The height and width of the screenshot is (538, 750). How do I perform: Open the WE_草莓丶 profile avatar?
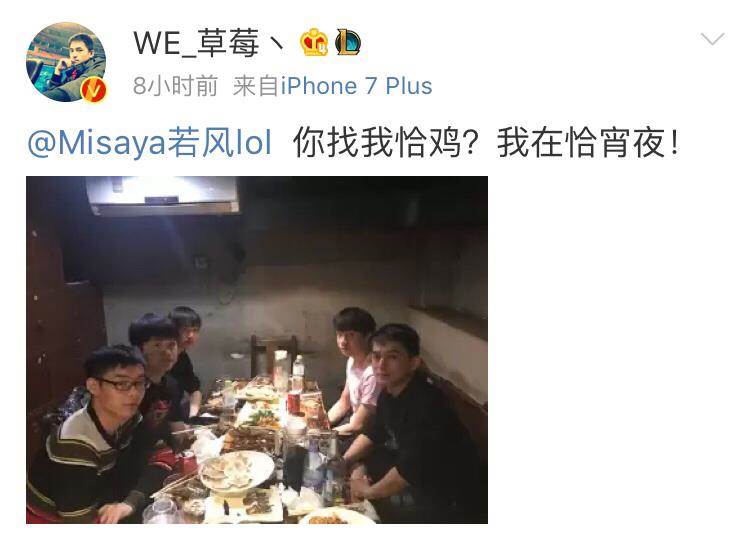click(66, 62)
